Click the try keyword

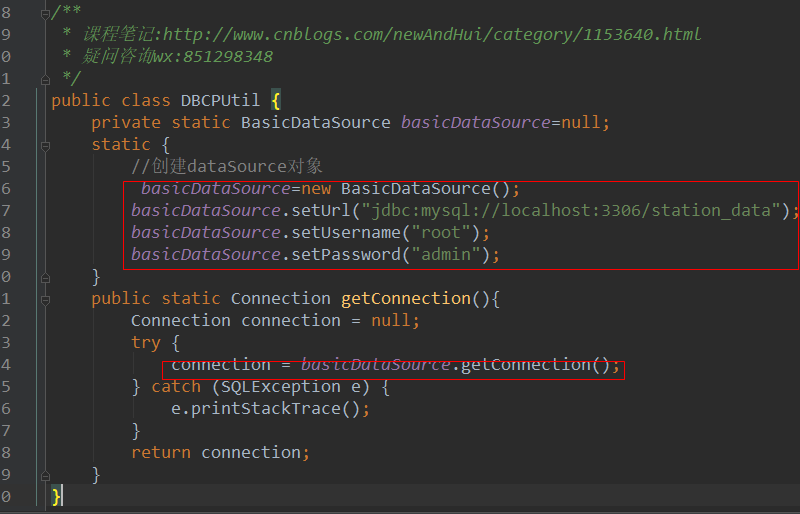coord(146,342)
